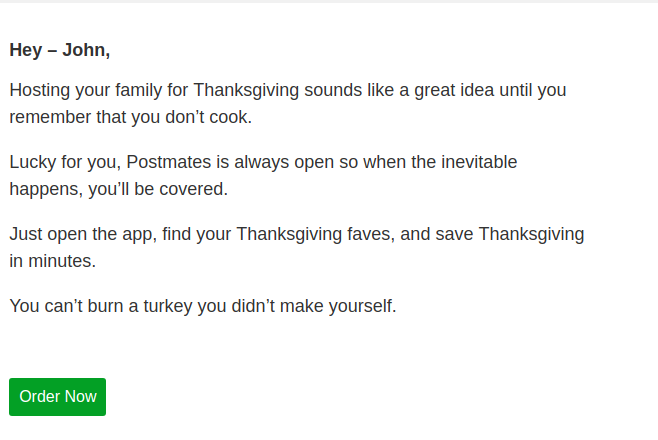Image resolution: width=658 pixels, height=440 pixels.
Task: Click the word "remember" in the email
Action: (48, 116)
